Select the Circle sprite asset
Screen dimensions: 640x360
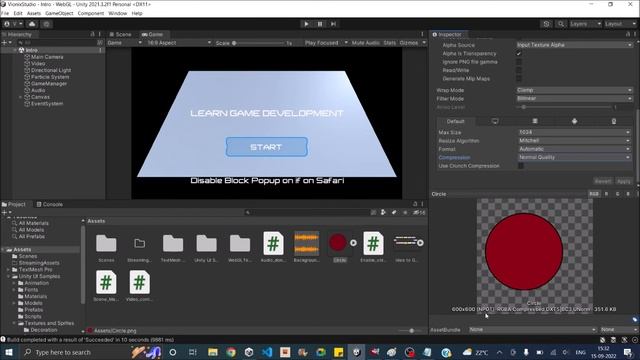coord(338,242)
